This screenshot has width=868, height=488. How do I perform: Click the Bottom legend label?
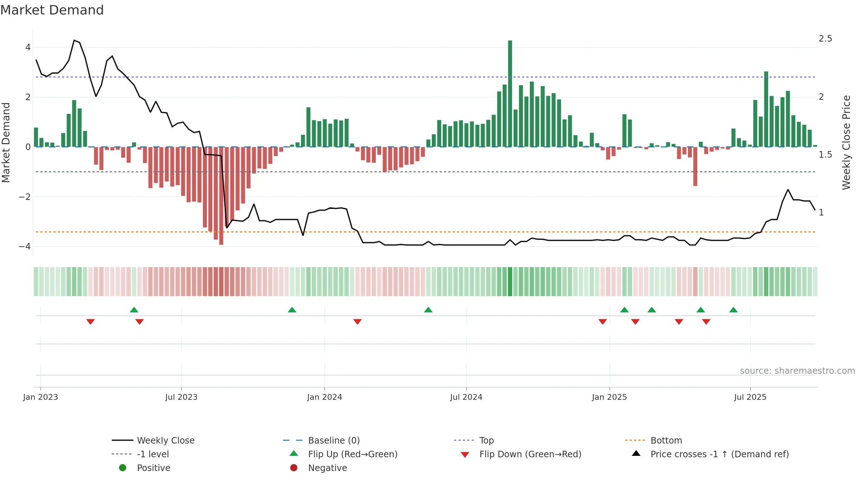[x=666, y=440]
